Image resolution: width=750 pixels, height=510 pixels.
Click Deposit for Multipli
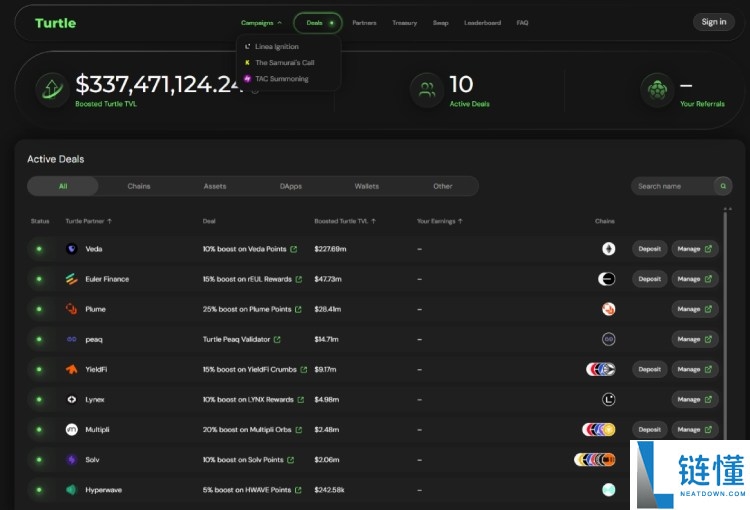coord(650,430)
